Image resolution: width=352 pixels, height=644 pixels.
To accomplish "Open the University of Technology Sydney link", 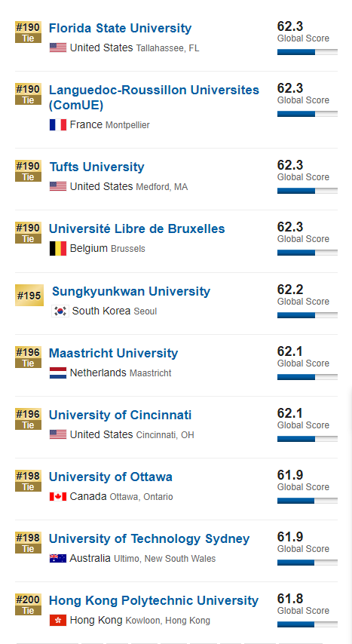I will click(149, 538).
